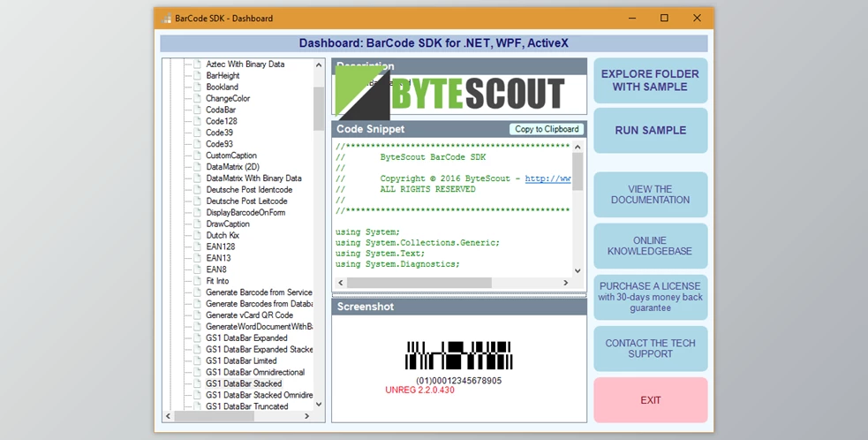Click sample tree horizontal scrollbar thumb

[x=215, y=415]
